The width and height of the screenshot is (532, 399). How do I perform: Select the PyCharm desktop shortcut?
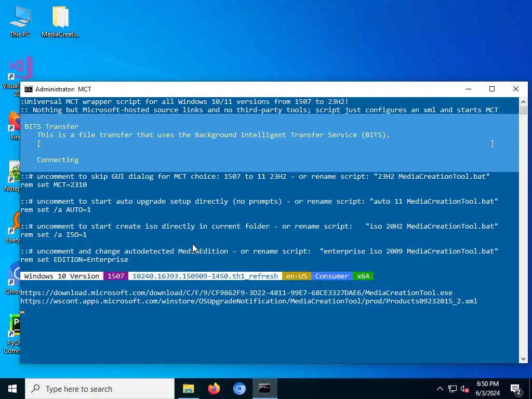pos(13,334)
